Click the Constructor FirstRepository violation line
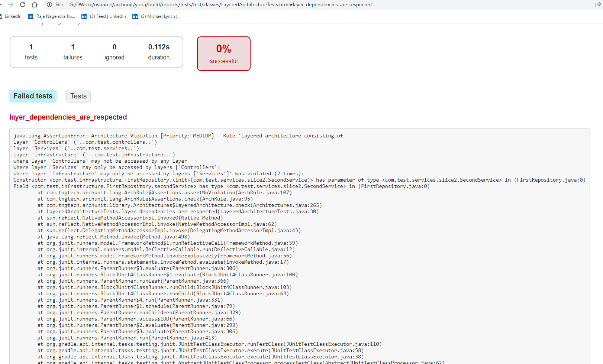This screenshot has height=364, width=603. [x=299, y=180]
